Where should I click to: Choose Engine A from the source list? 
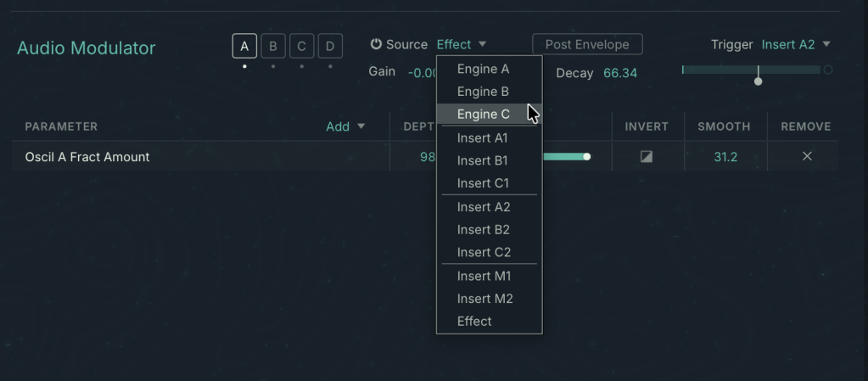click(483, 69)
